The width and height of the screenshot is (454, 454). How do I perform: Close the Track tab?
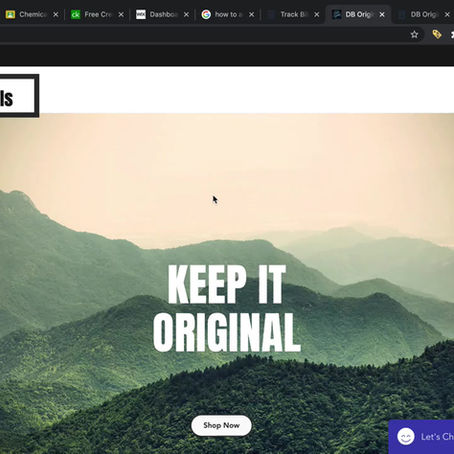click(x=317, y=15)
